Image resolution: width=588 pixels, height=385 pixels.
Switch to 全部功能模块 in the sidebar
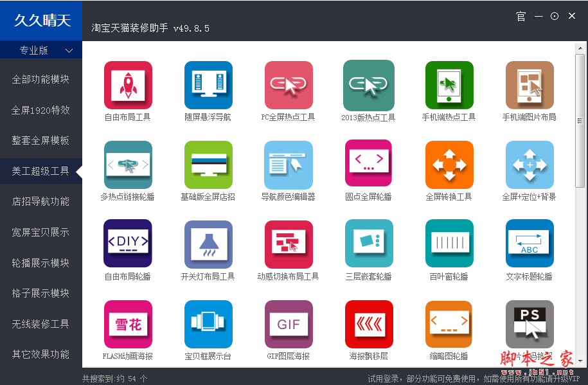coord(41,79)
